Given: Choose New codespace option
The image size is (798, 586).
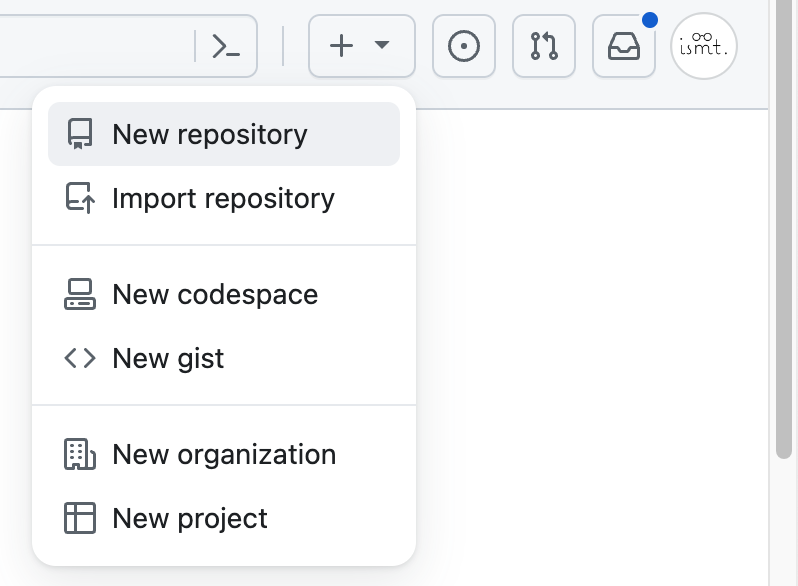Looking at the screenshot, I should click(224, 294).
